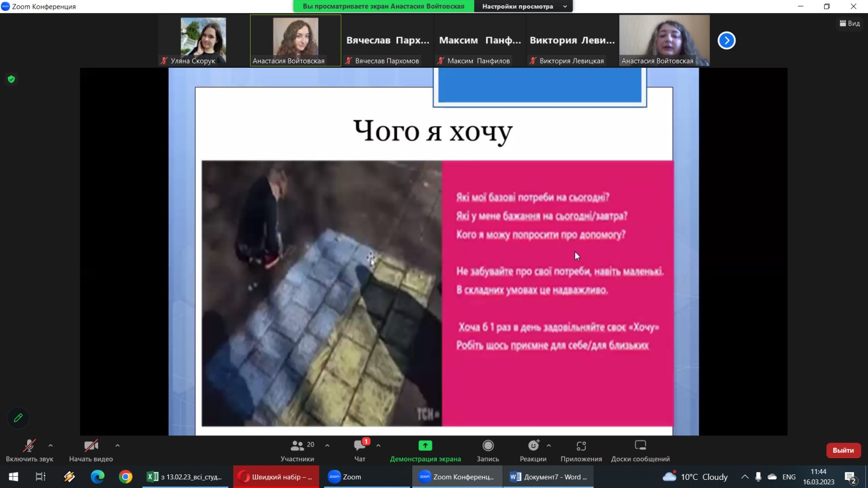This screenshot has width=868, height=488.
Task: Open the Chat panel
Action: 360,446
